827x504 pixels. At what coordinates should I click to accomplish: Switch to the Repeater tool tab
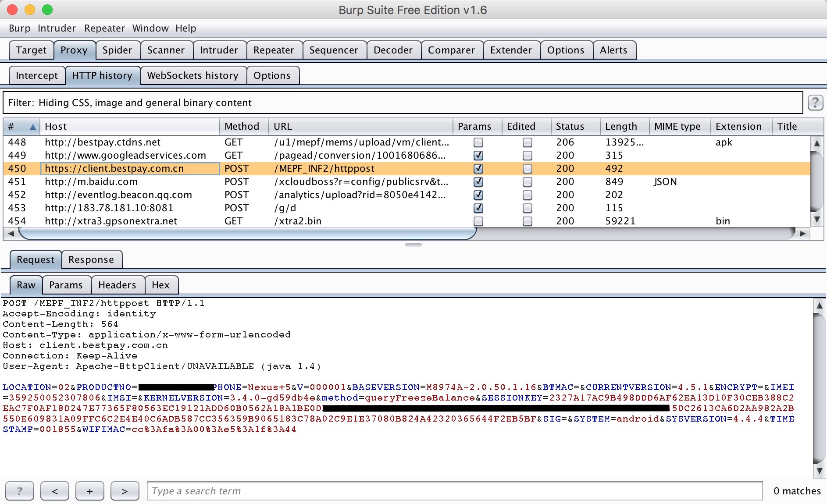point(274,50)
